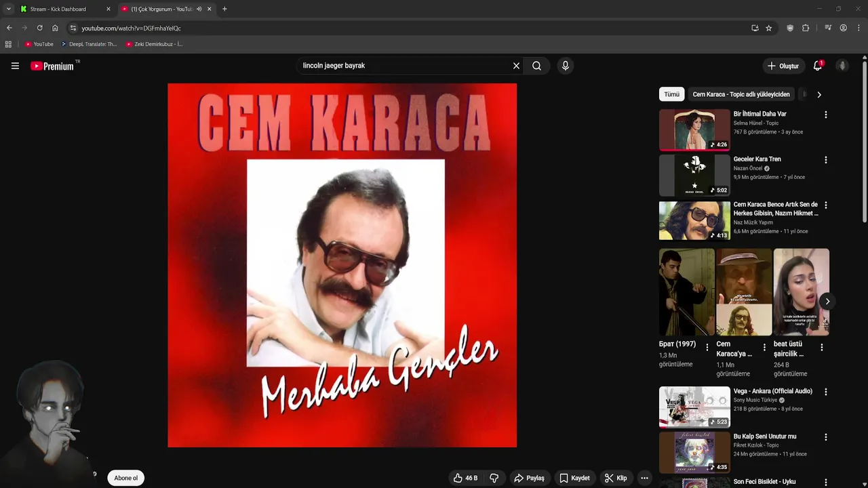Open the YouTube hamburger guide menu
This screenshot has height=488, width=868.
(x=15, y=66)
